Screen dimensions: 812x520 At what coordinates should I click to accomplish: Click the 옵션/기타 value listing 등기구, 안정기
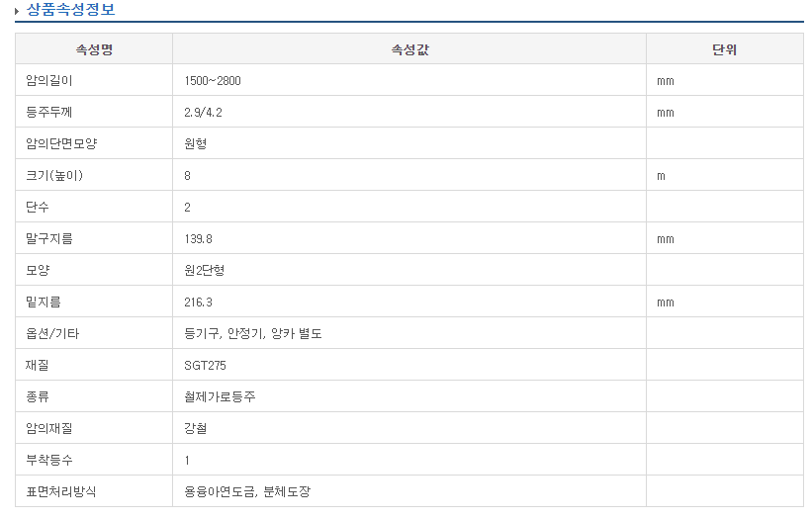[253, 334]
